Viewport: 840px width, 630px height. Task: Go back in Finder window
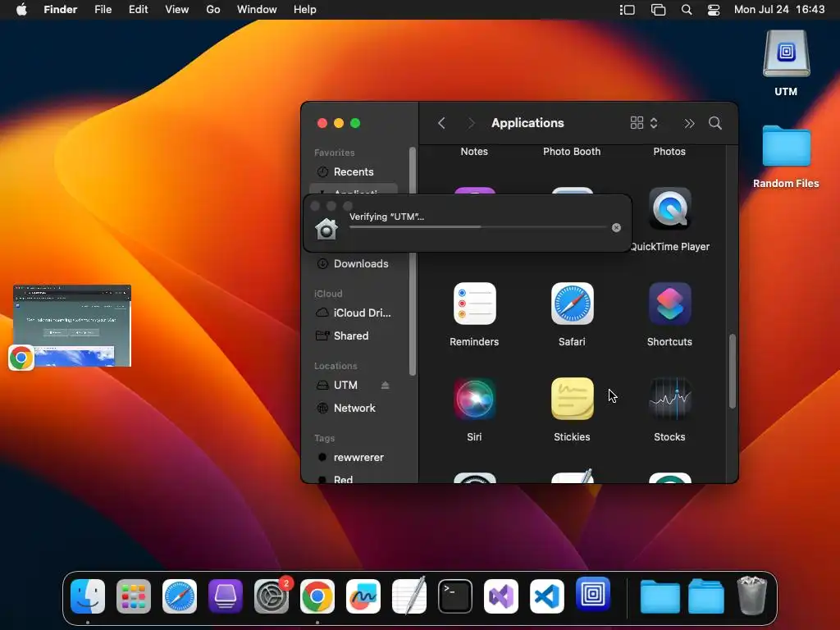[441, 123]
